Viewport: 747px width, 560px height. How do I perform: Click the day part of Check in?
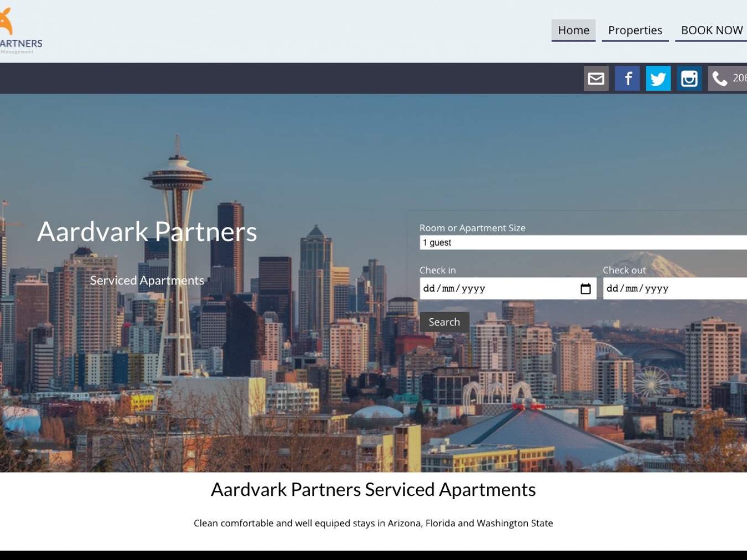[x=429, y=288]
